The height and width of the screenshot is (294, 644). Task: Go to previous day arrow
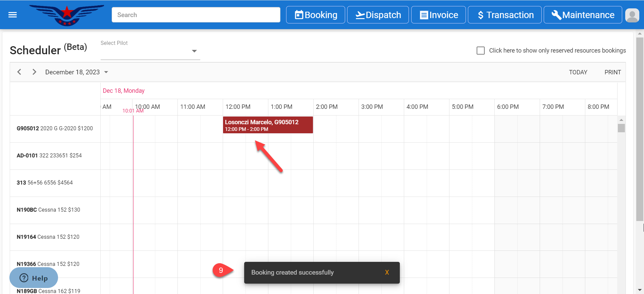click(x=19, y=72)
